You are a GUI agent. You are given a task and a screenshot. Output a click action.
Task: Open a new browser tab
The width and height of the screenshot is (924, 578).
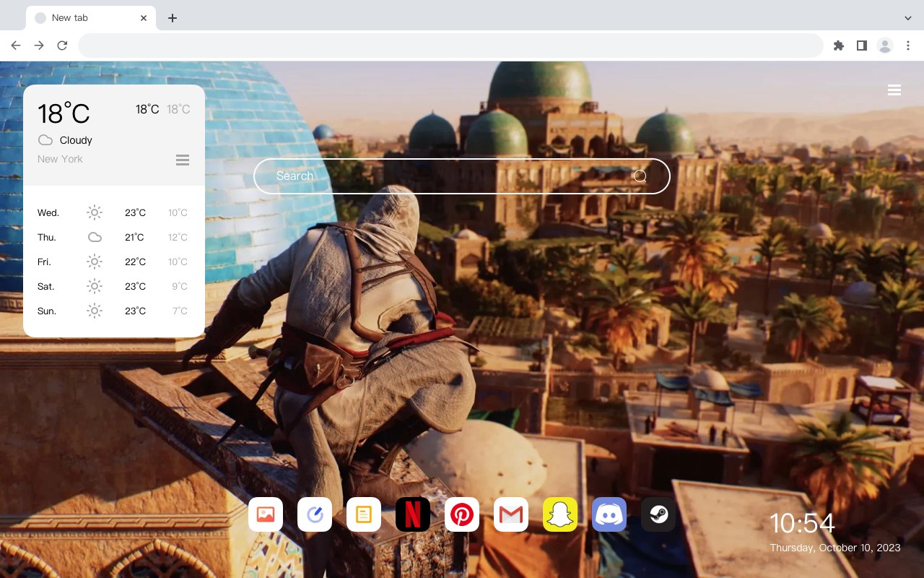[x=172, y=18]
